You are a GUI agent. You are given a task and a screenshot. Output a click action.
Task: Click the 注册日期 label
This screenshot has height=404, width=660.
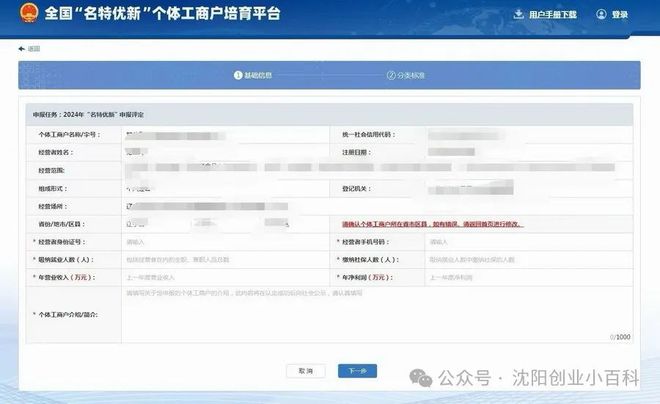click(357, 152)
